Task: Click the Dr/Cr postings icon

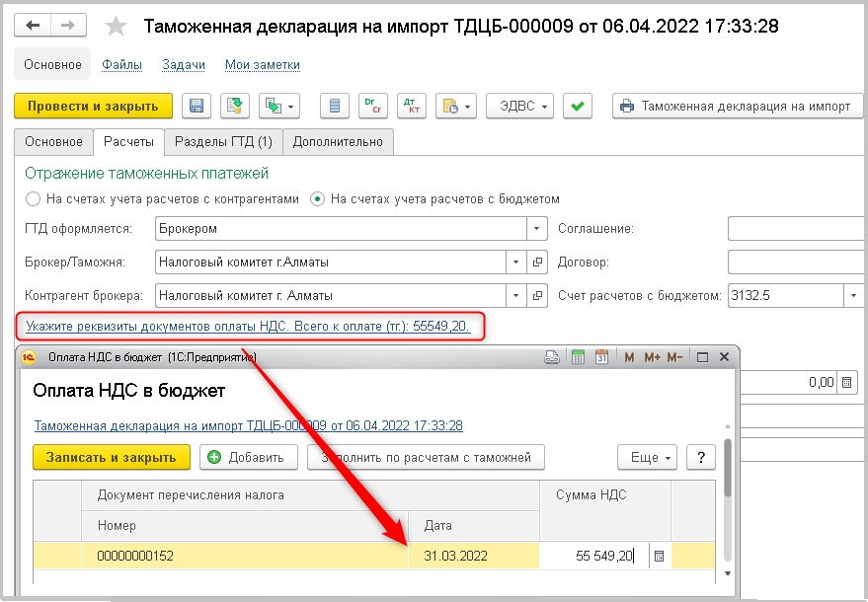Action: pyautogui.click(x=372, y=107)
